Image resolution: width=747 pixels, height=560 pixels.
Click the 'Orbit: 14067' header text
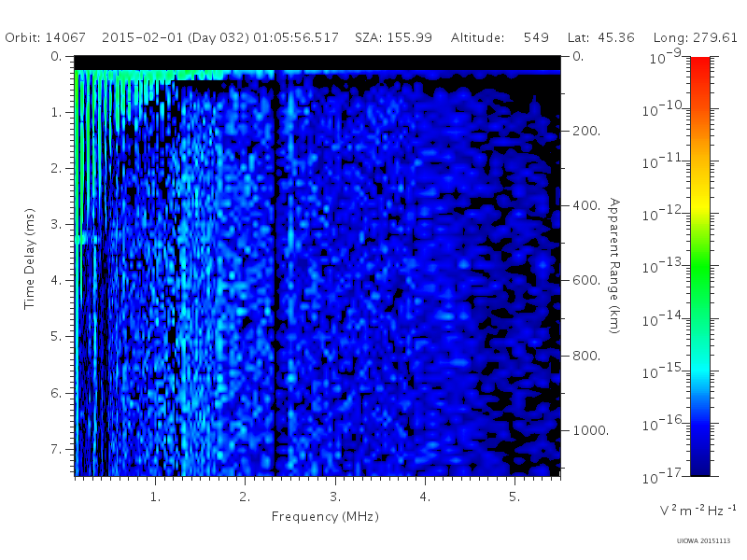[45, 37]
